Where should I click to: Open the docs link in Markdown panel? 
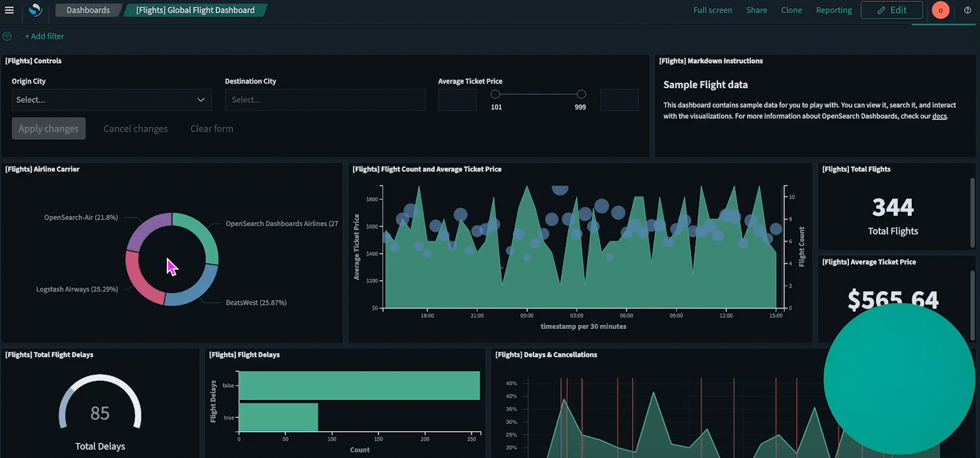939,117
